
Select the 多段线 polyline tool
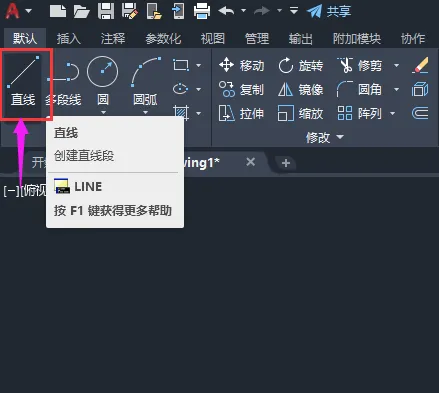point(63,81)
